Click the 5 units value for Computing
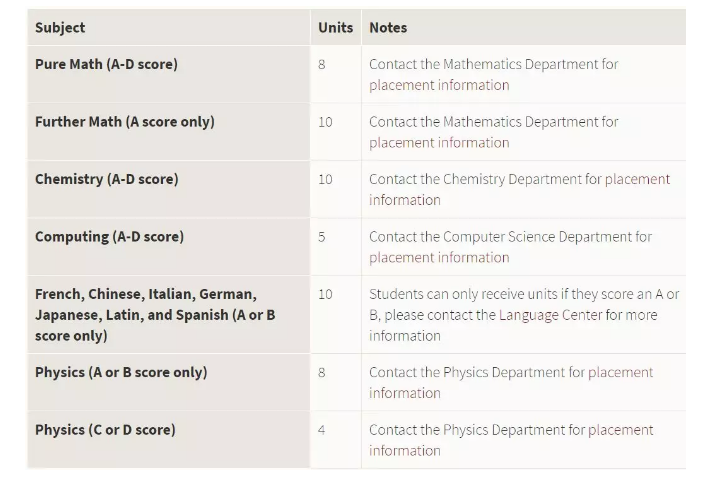 (x=321, y=237)
